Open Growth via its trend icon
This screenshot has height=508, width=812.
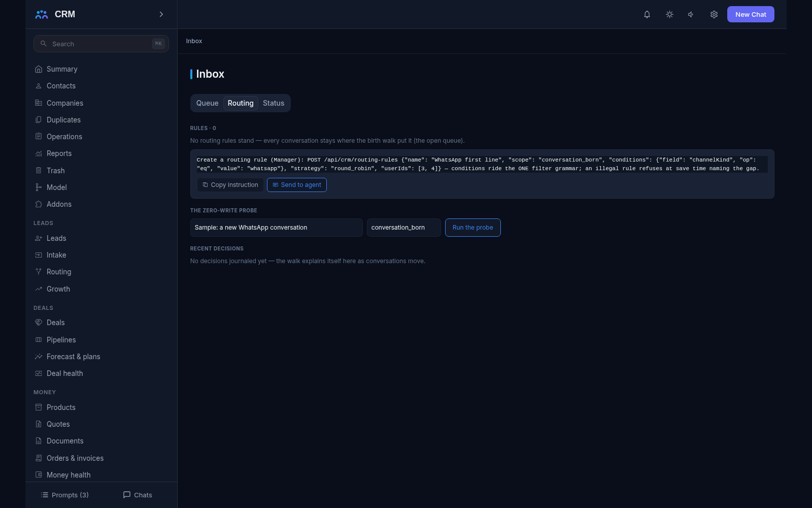point(39,289)
